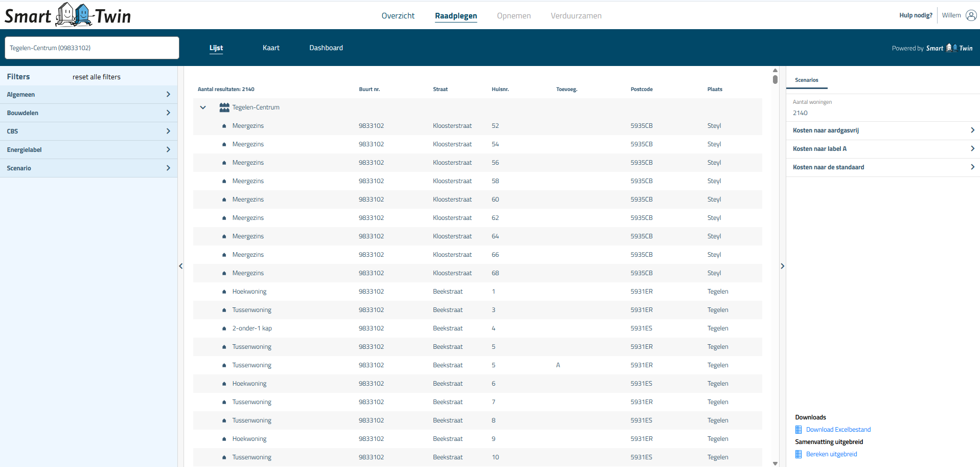Collapse the right scenarios panel arrow

782,266
